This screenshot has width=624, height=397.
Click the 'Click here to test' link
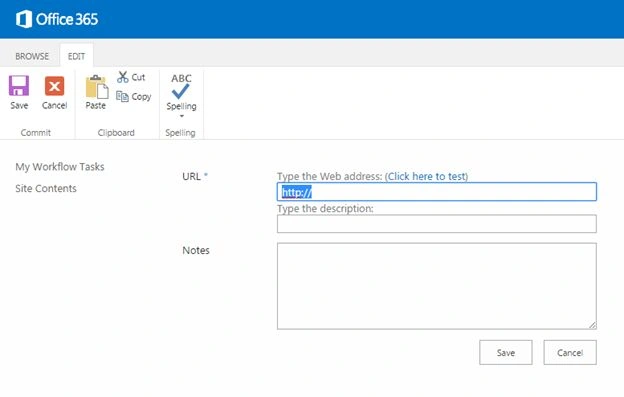pos(426,176)
